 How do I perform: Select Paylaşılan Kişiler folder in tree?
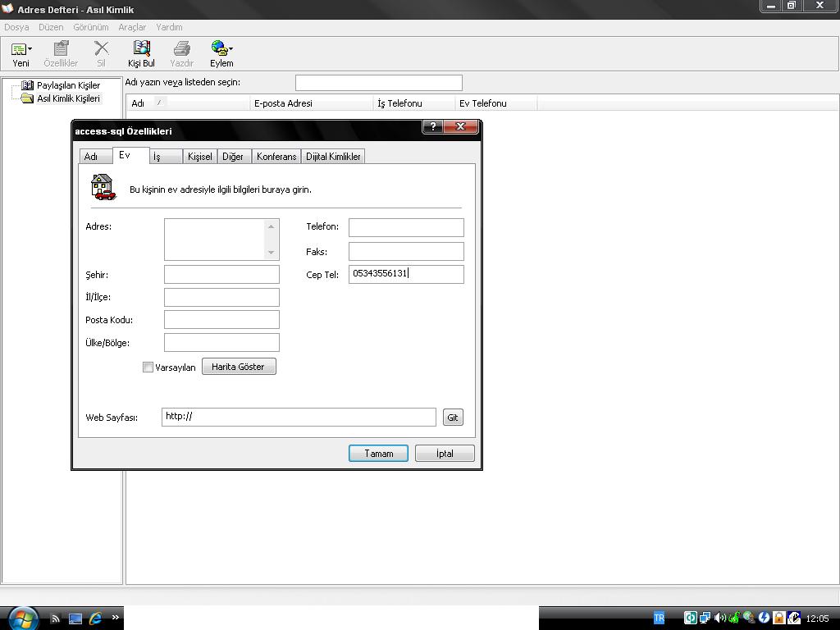(x=68, y=85)
